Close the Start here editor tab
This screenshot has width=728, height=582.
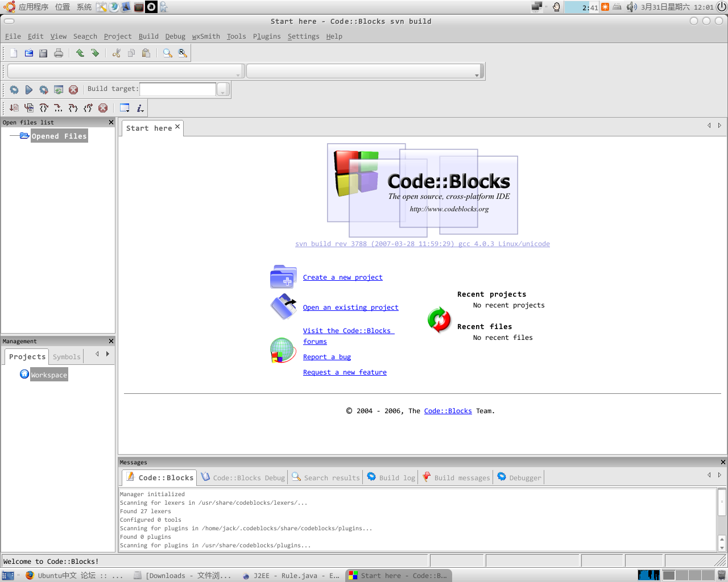[177, 127]
